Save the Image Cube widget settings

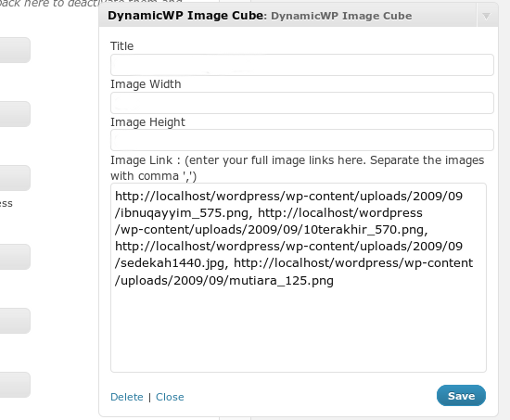pyautogui.click(x=461, y=396)
